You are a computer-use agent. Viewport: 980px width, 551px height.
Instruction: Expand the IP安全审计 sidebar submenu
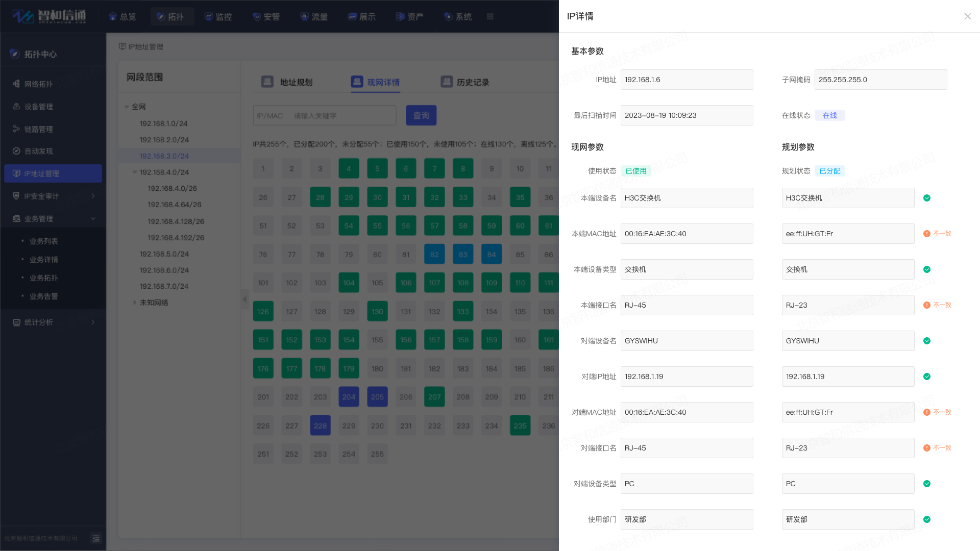(x=93, y=196)
